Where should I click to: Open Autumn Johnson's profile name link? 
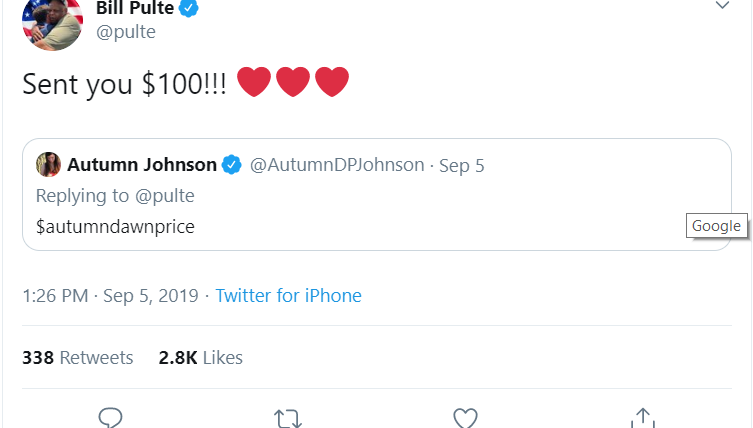click(142, 165)
